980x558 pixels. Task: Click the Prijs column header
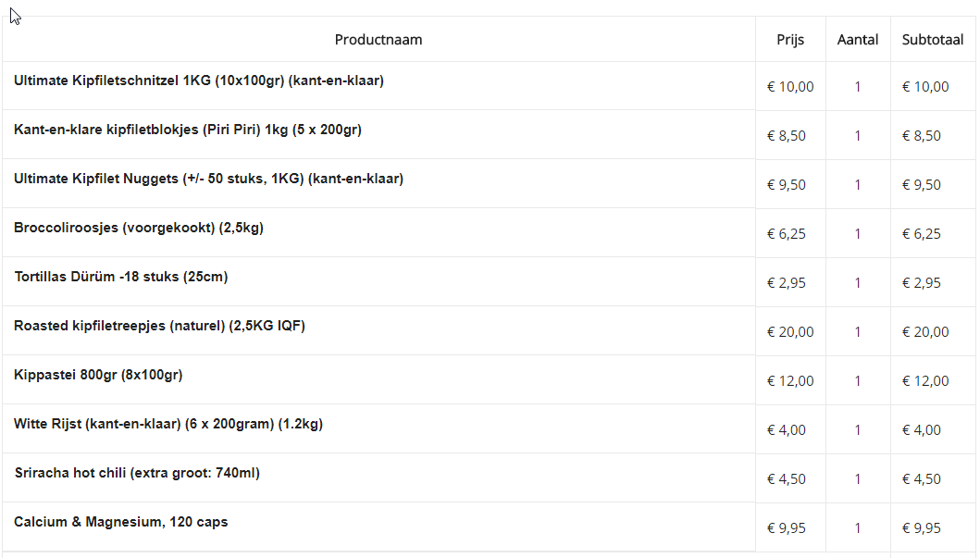pyautogui.click(x=790, y=40)
